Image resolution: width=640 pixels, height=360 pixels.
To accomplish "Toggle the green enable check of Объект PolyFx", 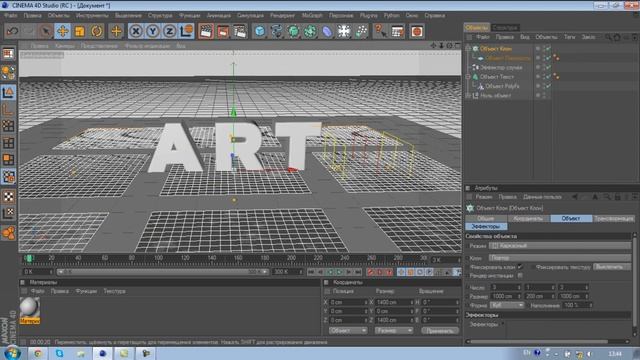I will (x=548, y=86).
